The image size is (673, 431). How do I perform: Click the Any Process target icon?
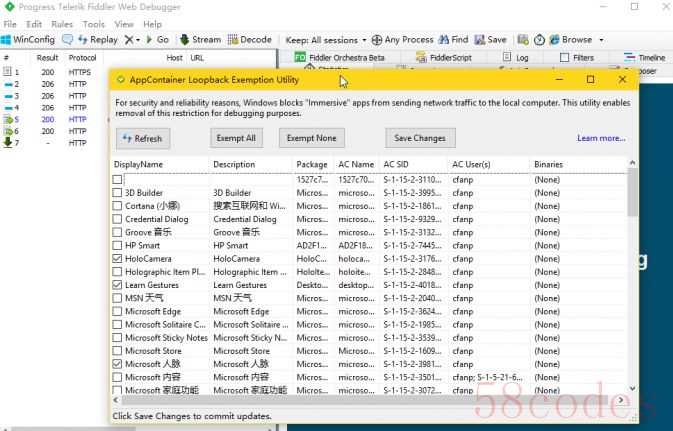pyautogui.click(x=376, y=40)
